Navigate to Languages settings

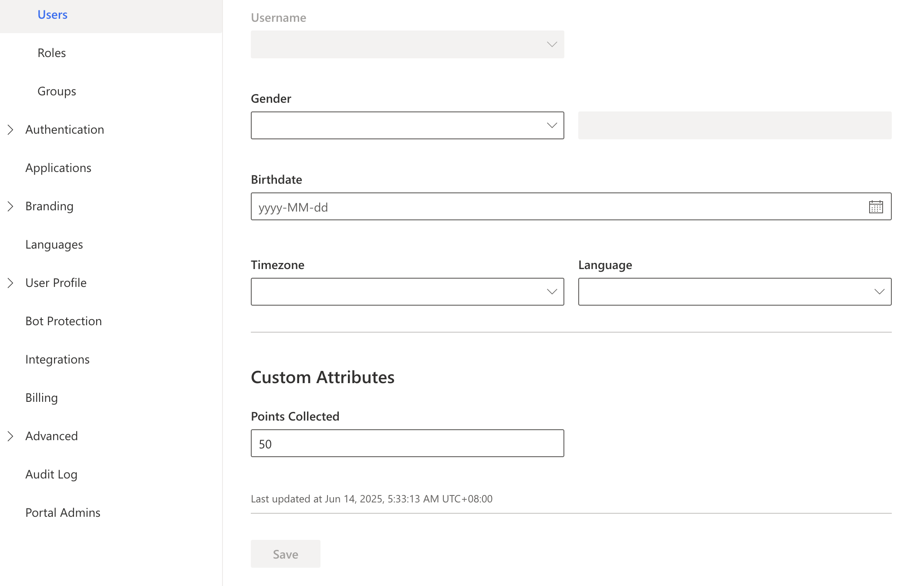[54, 245]
